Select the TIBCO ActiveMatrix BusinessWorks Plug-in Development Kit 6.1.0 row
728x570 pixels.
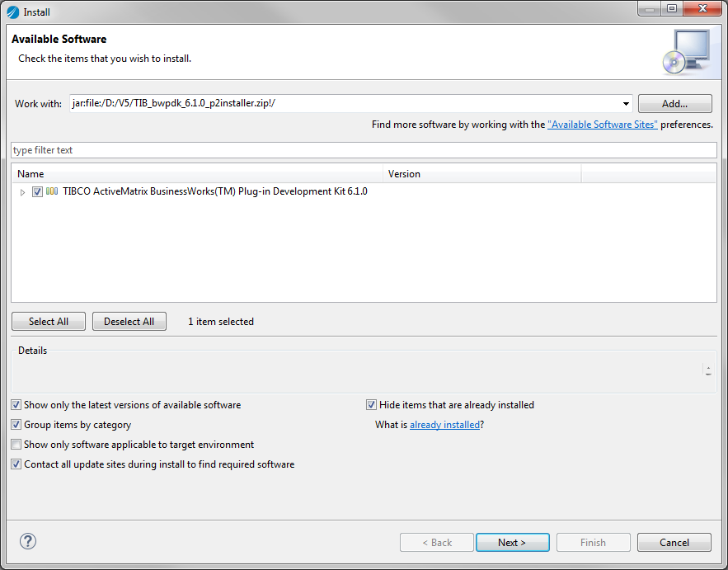(x=364, y=191)
